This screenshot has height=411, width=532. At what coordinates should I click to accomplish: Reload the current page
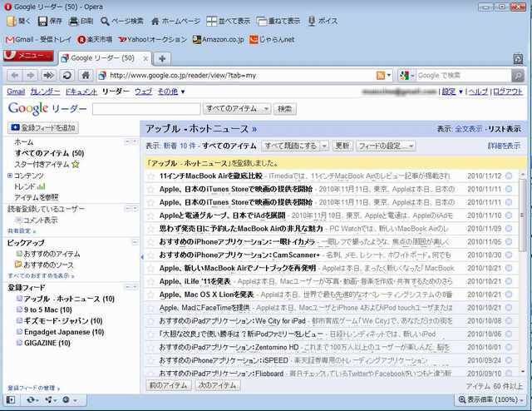coord(66,76)
